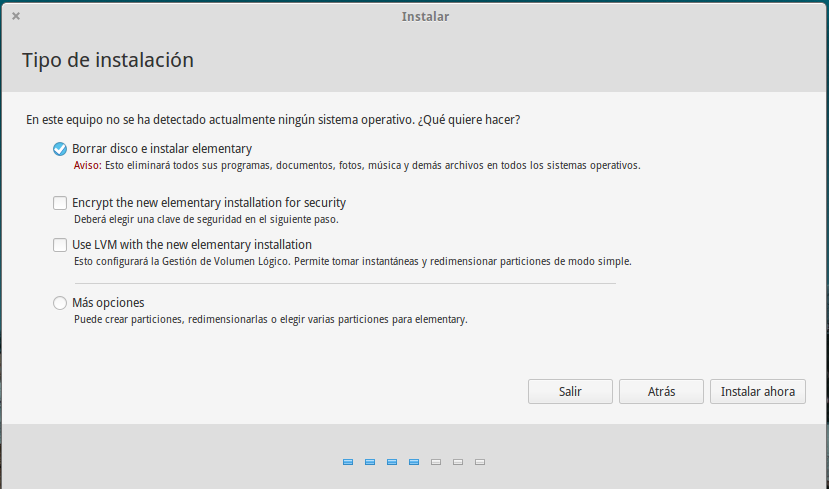Screen dimensions: 829x489
Task: Click the second filled progress step indicator
Action: [x=370, y=462]
